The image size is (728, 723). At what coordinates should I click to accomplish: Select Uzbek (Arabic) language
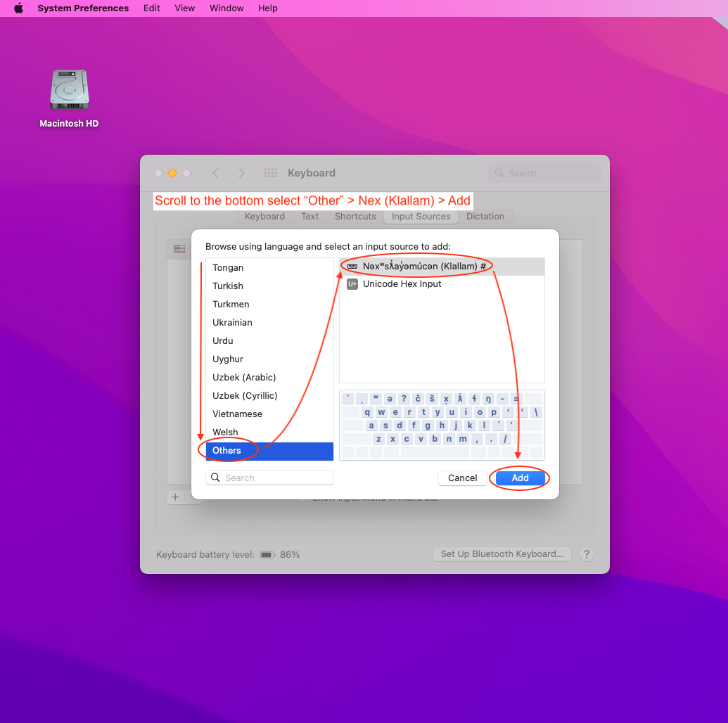269,377
